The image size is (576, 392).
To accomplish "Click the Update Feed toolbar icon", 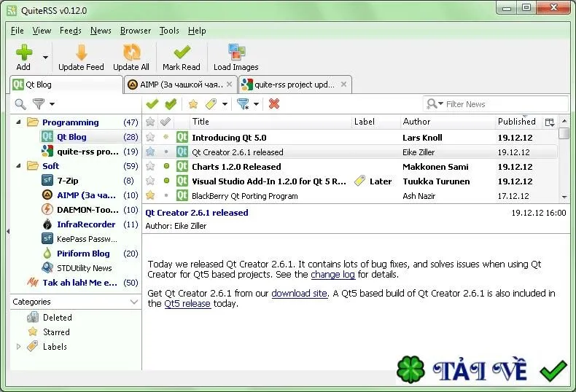I will 81,52.
